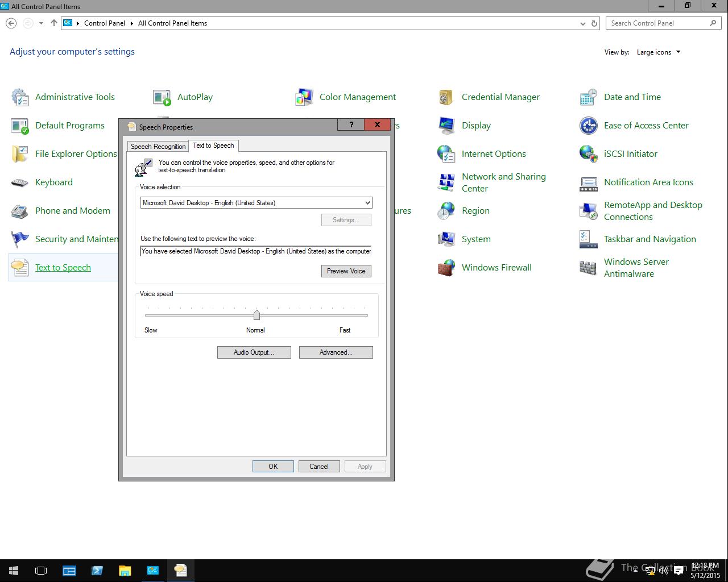Select the Text to Speech tab
Screen dimensions: 728x582
point(213,145)
